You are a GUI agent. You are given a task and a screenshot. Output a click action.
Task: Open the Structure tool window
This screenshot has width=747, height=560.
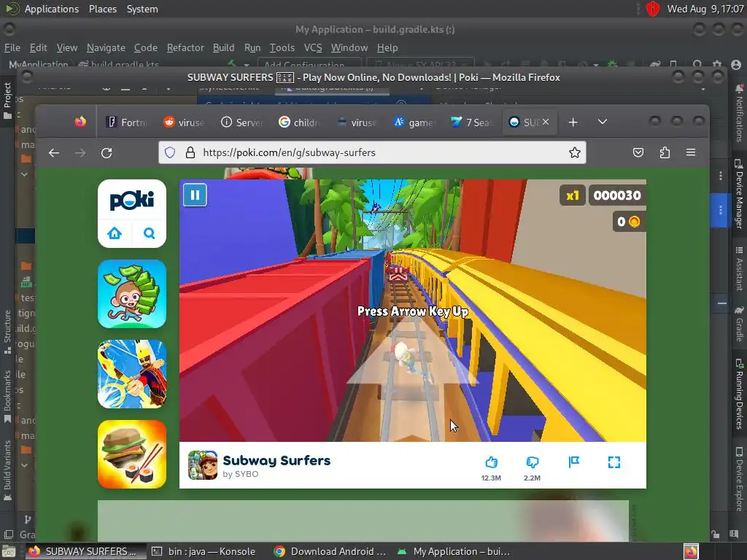pos(7,332)
